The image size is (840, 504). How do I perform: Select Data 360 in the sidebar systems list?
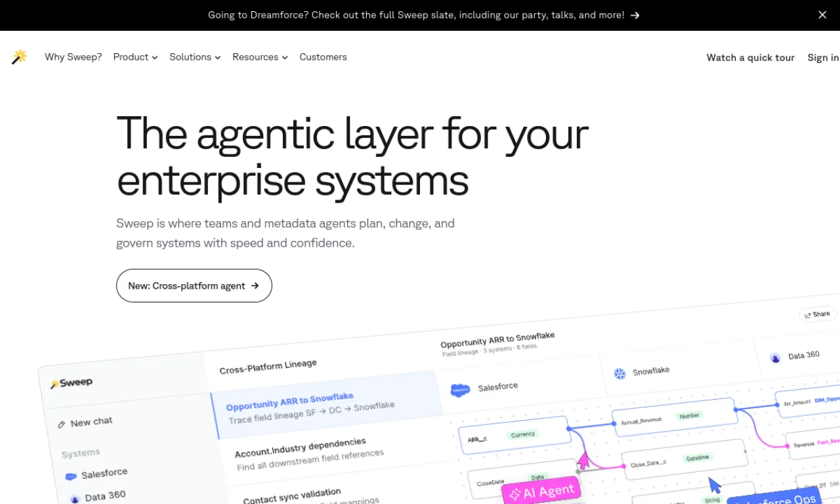pyautogui.click(x=97, y=497)
